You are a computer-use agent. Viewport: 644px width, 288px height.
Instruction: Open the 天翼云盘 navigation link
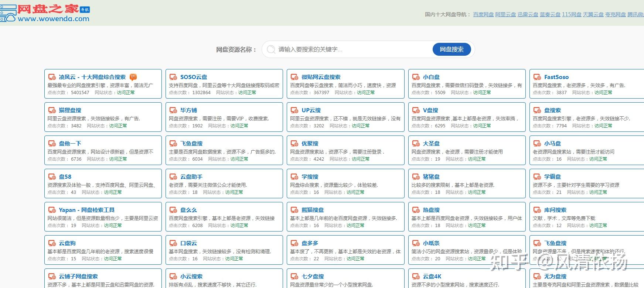click(593, 14)
